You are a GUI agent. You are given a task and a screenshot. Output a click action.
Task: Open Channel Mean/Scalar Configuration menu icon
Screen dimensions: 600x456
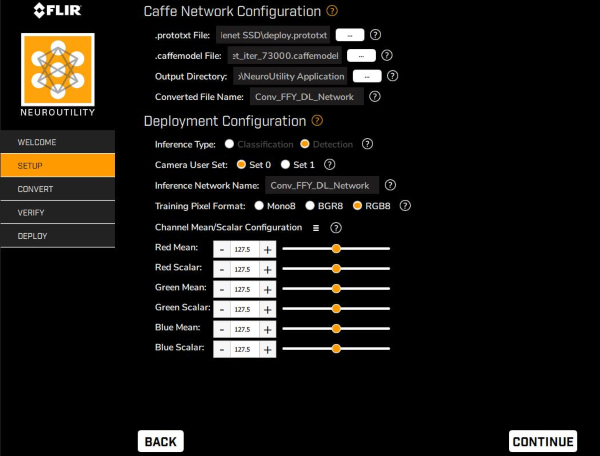point(316,228)
